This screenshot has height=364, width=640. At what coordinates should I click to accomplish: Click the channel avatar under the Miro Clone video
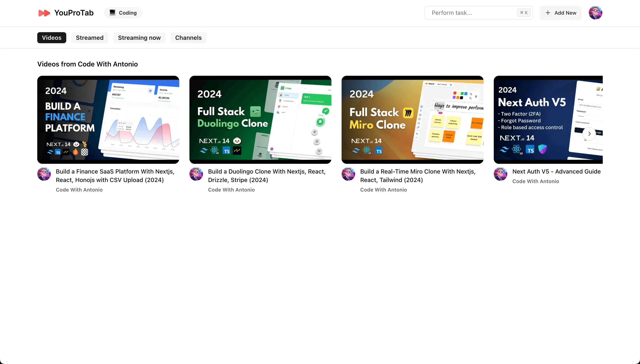pyautogui.click(x=349, y=174)
